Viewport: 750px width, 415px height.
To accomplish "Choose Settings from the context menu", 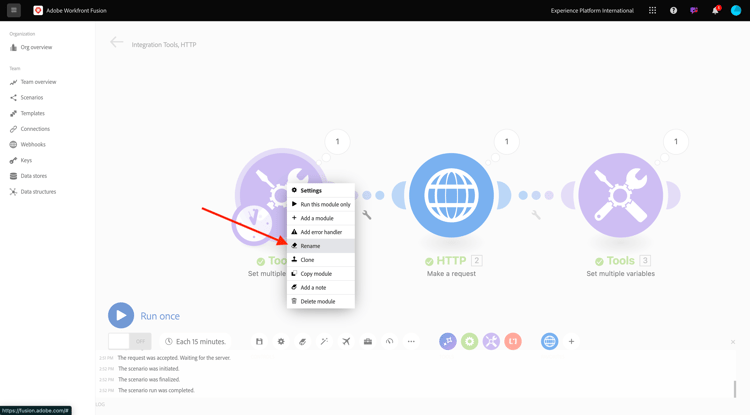I will pos(320,190).
